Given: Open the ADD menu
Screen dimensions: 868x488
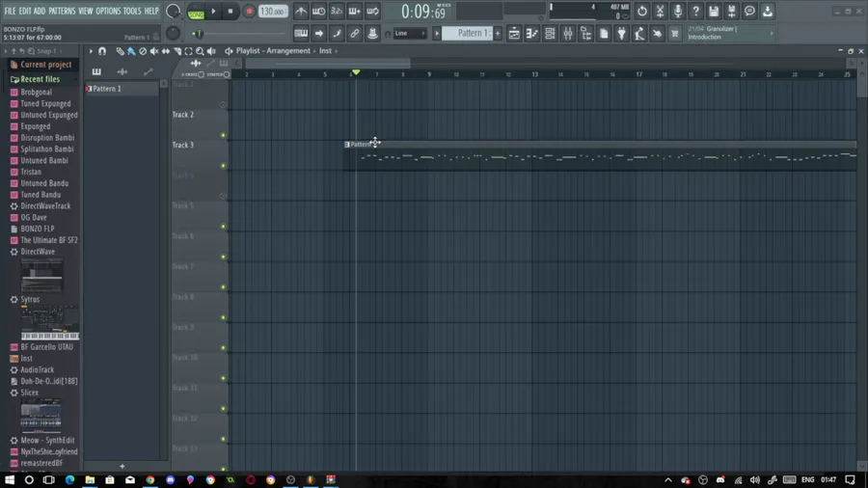Looking at the screenshot, I should pyautogui.click(x=40, y=11).
